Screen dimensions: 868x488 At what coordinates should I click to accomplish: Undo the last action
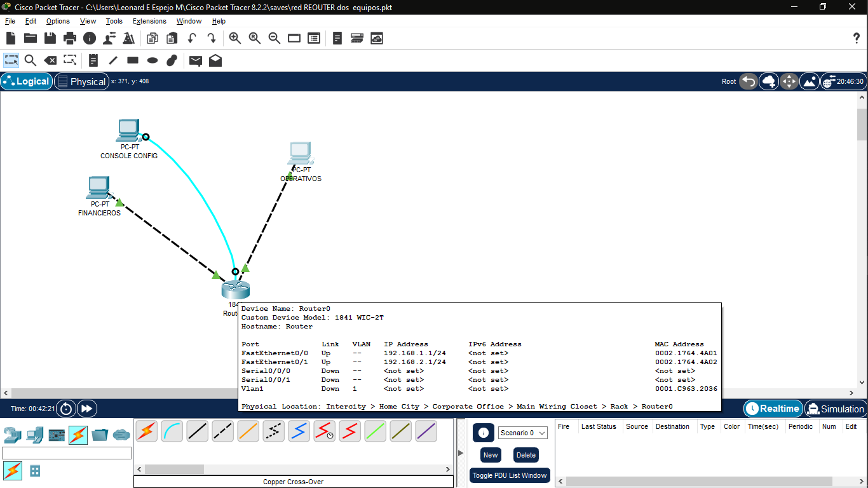[x=192, y=38]
